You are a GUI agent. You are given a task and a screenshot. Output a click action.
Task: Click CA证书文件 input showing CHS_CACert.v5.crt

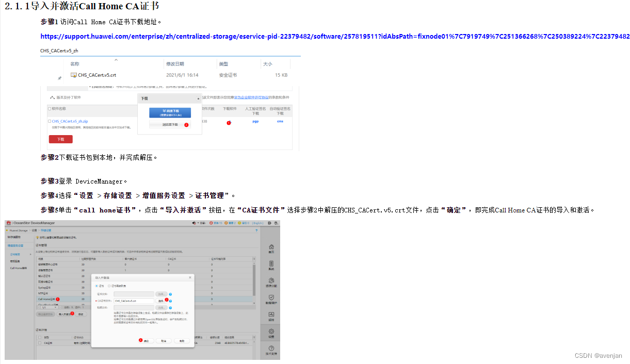click(134, 301)
